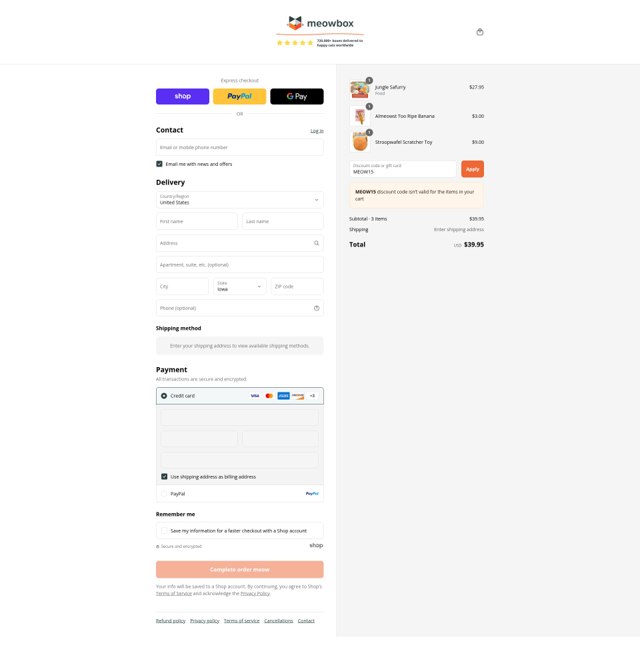Click the Visa card icon
The image size is (640, 663).
[254, 396]
